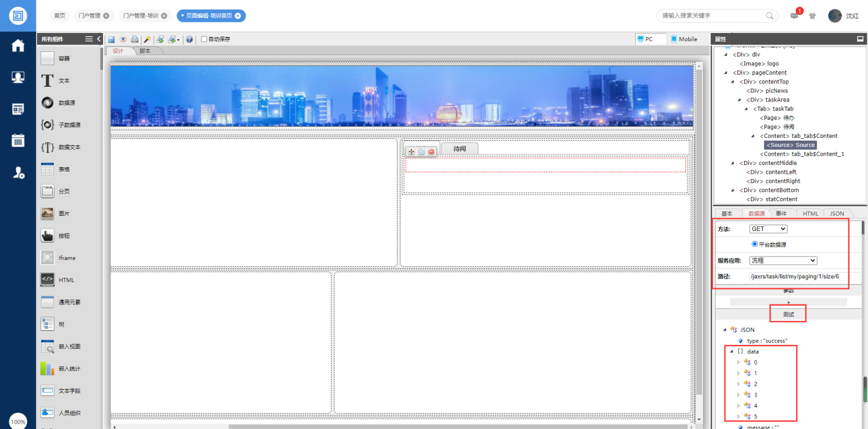Click the eye preview icon in the toolbar
This screenshot has height=429, width=868.
coord(123,39)
